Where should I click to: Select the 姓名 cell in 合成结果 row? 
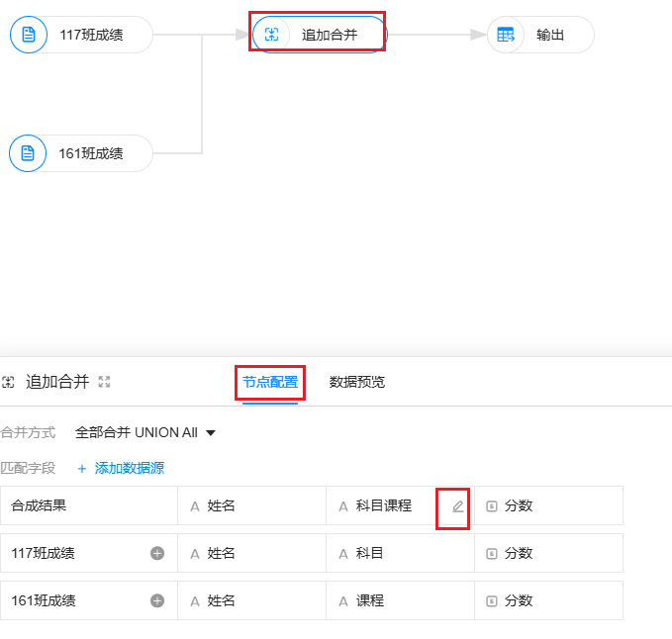tap(222, 505)
